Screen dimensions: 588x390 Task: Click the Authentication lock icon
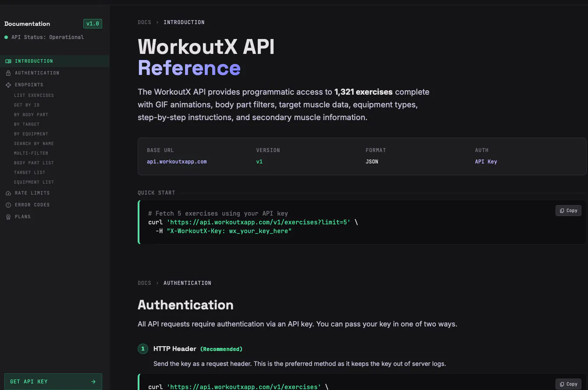coord(8,73)
